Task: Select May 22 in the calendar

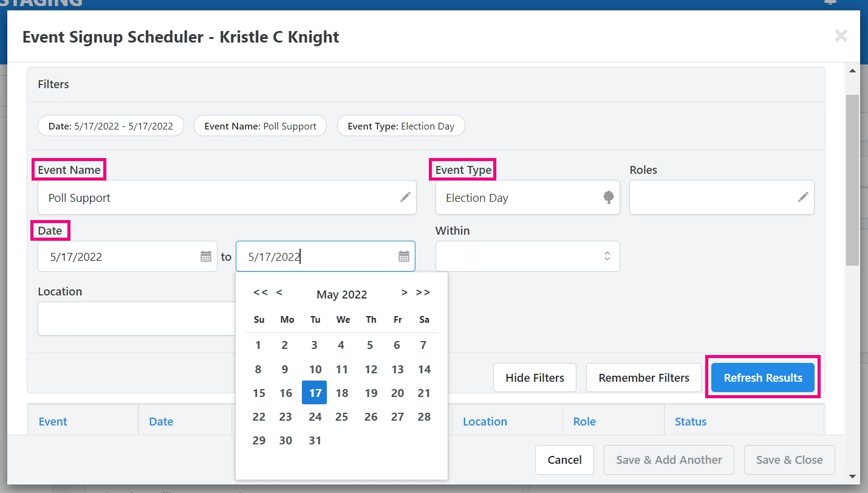Action: (259, 416)
